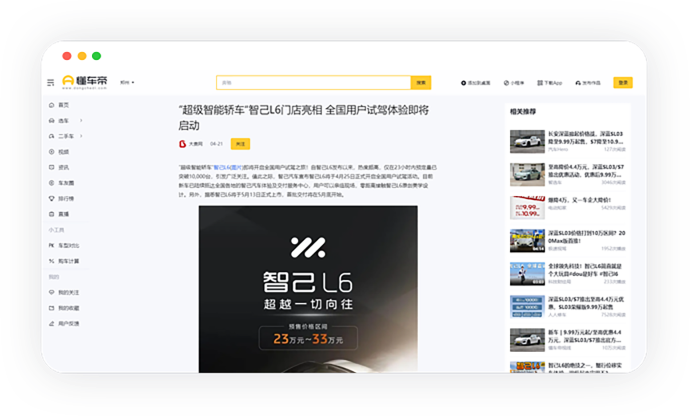Open the blue price-table thumbnail in the recommendations
Image resolution: width=690 pixels, height=416 pixels.
point(527,307)
